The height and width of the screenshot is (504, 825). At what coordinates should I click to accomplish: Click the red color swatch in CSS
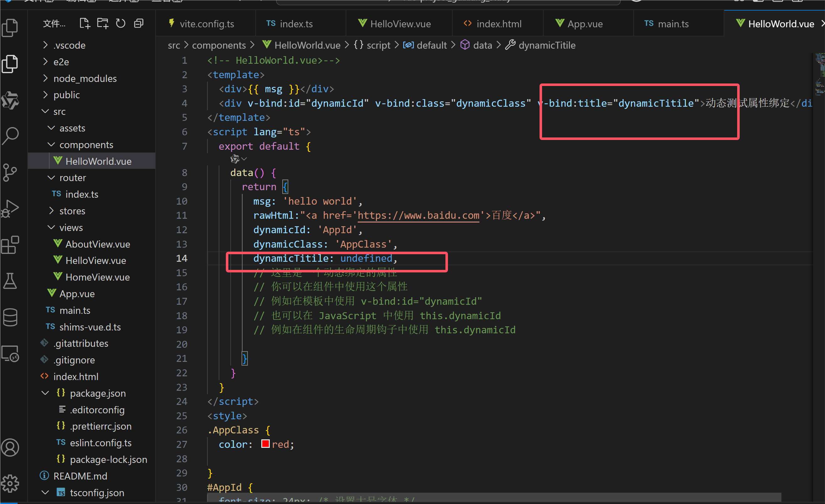pyautogui.click(x=265, y=444)
